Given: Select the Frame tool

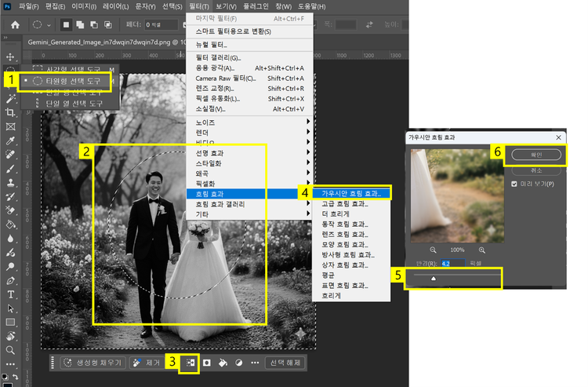Looking at the screenshot, I should 10,126.
